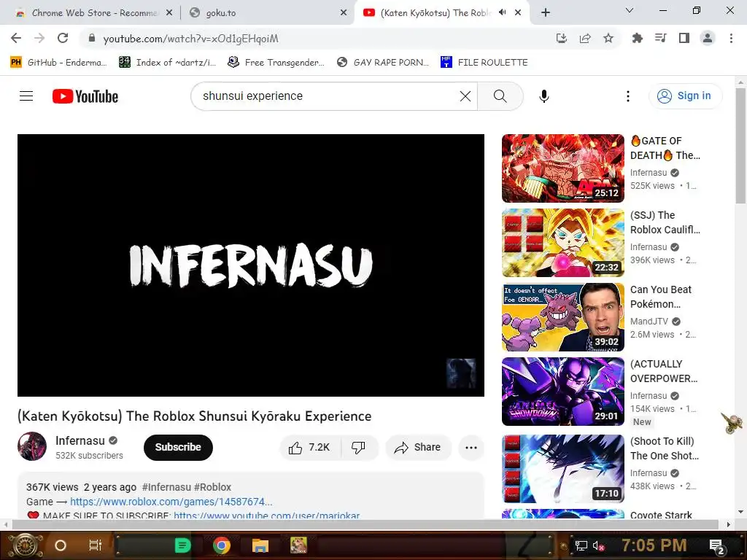747x560 pixels.
Task: Open the green app on the taskbar
Action: 182,545
